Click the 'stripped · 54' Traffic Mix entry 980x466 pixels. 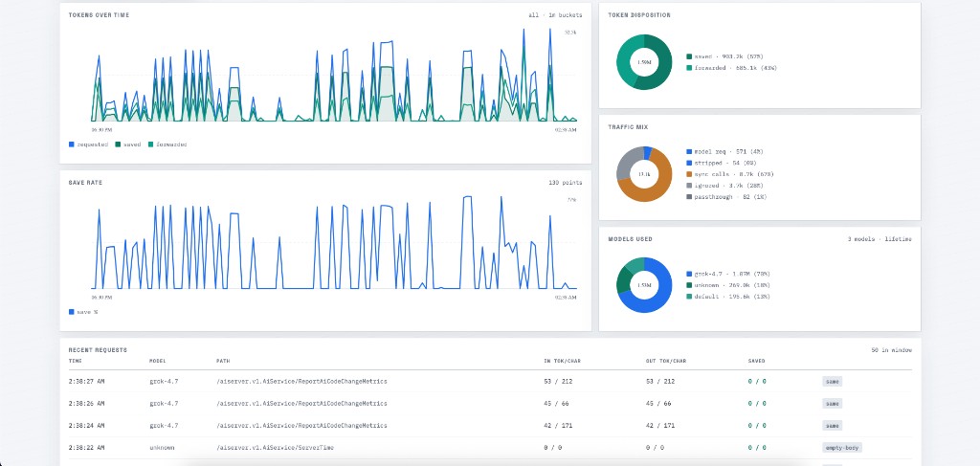click(723, 163)
